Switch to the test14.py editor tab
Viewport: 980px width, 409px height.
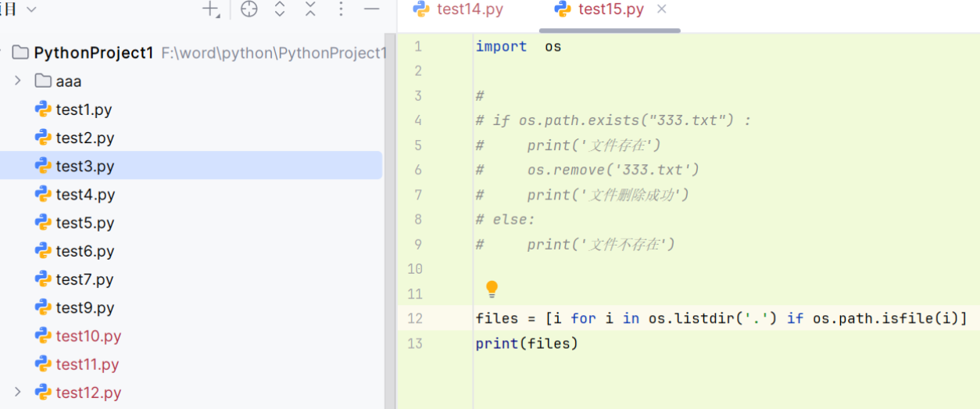coord(458,9)
